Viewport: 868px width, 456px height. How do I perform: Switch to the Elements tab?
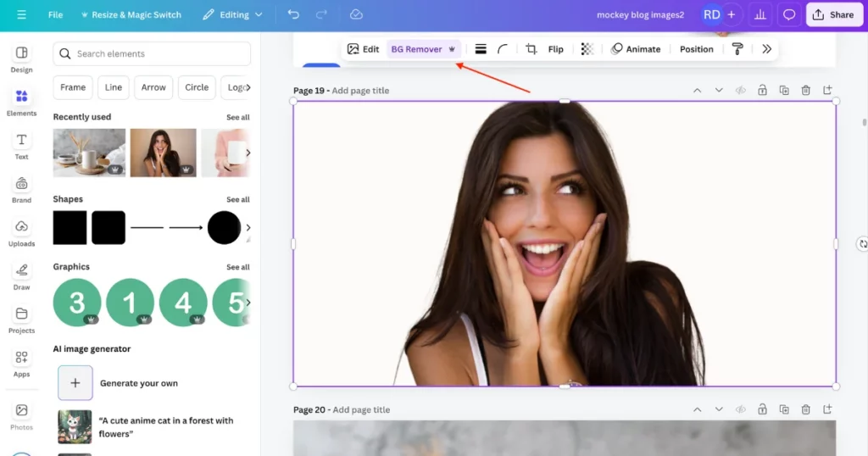(x=21, y=103)
